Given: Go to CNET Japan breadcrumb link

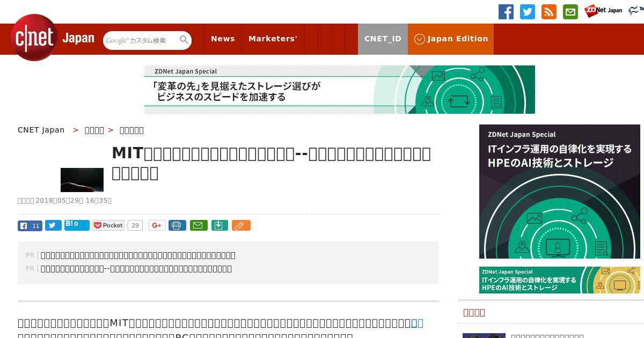Looking at the screenshot, I should (x=41, y=130).
